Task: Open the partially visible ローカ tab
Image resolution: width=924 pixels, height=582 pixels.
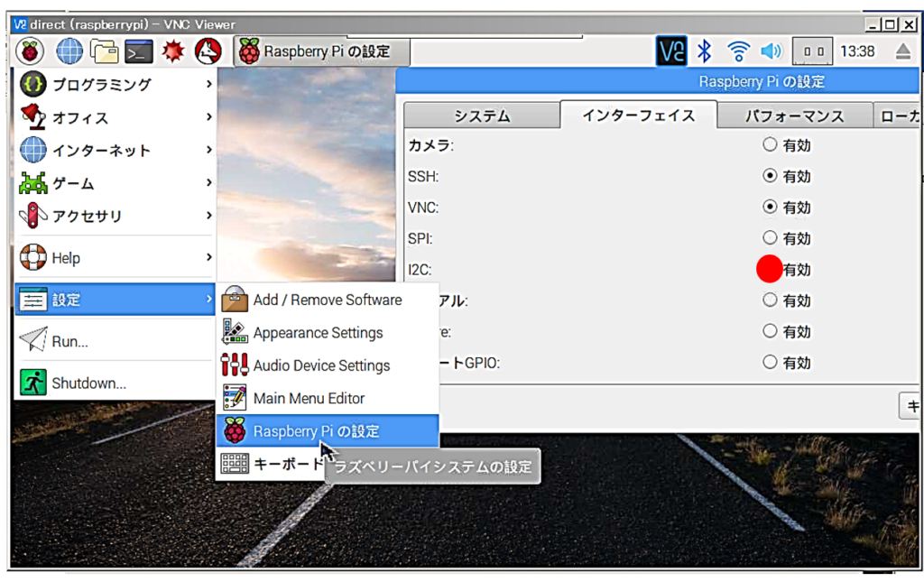Action: pos(898,115)
